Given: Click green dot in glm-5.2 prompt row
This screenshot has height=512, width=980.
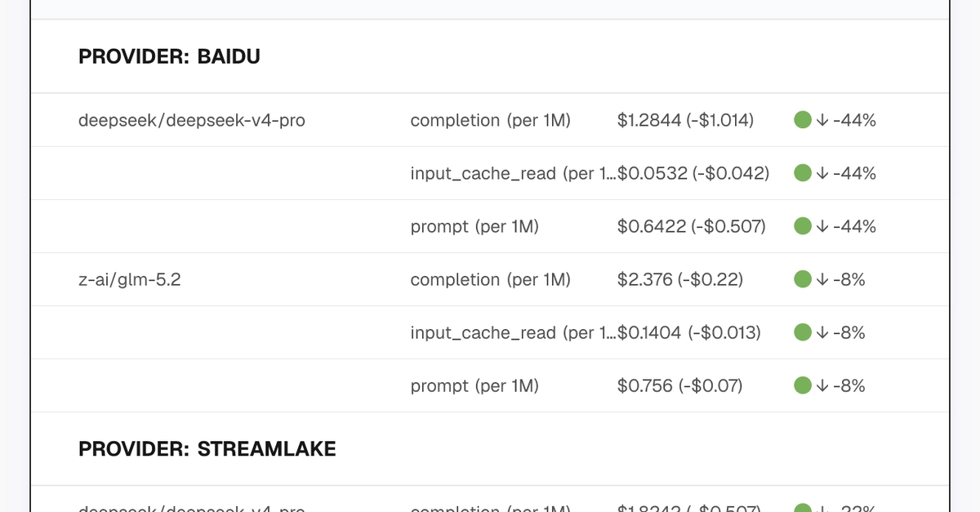Looking at the screenshot, I should 802,385.
